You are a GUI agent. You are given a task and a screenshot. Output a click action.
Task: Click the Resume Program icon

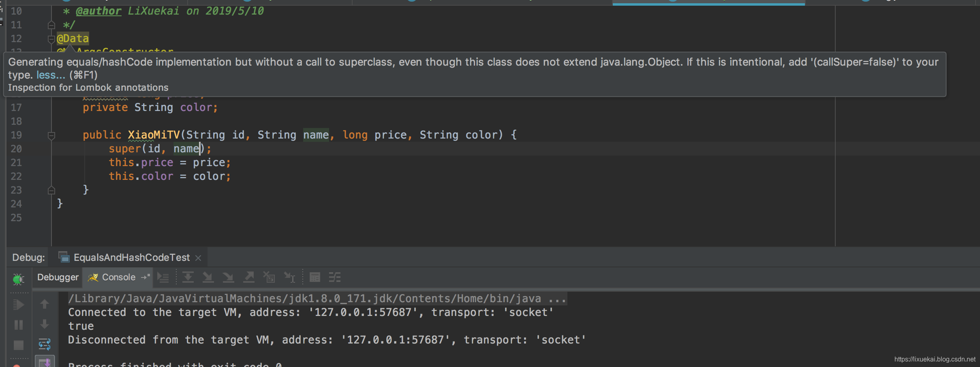coord(19,305)
